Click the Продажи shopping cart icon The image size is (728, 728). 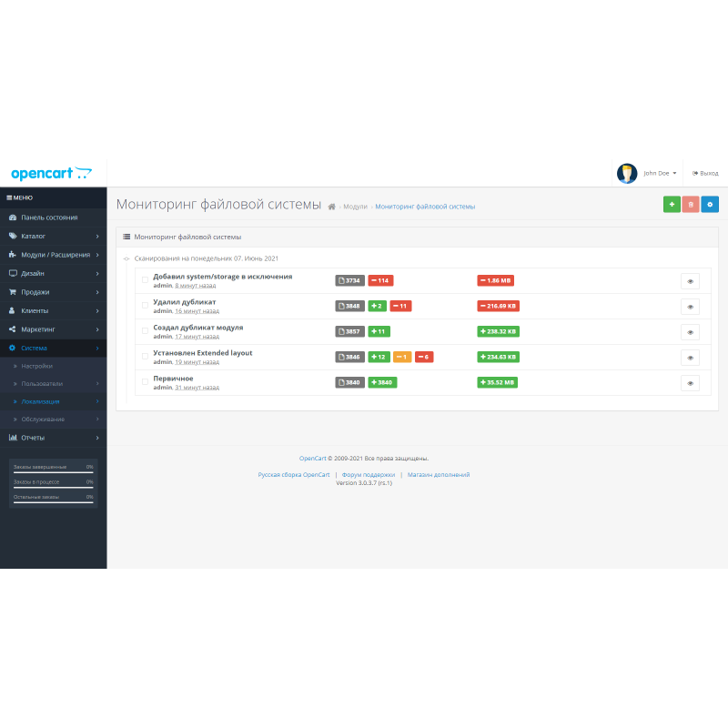click(x=12, y=291)
